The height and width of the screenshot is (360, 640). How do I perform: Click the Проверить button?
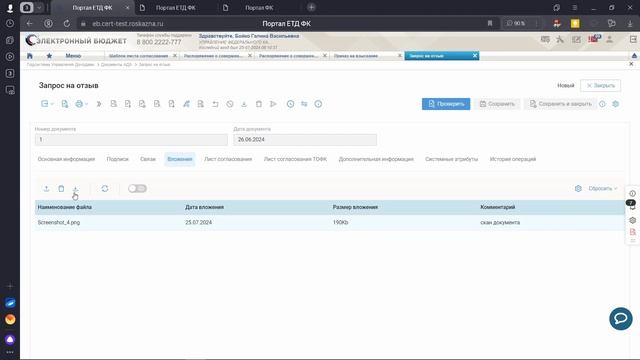coord(446,104)
